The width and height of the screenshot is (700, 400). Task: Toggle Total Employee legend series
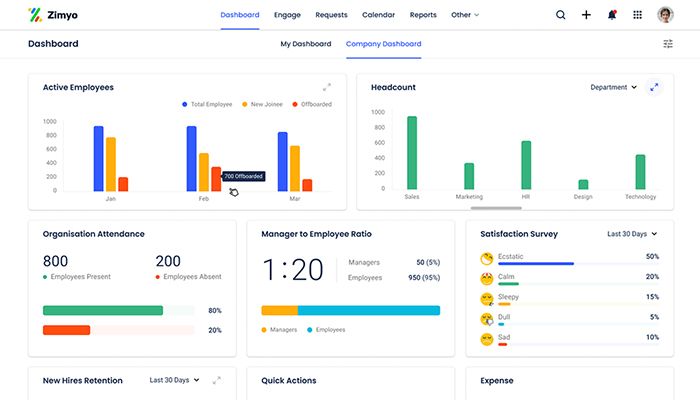point(207,104)
